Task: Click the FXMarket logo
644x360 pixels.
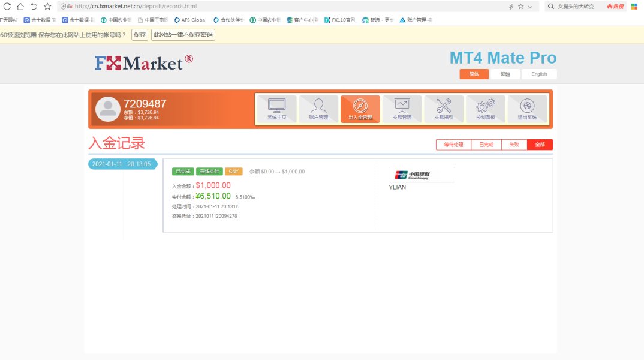Action: (144, 63)
